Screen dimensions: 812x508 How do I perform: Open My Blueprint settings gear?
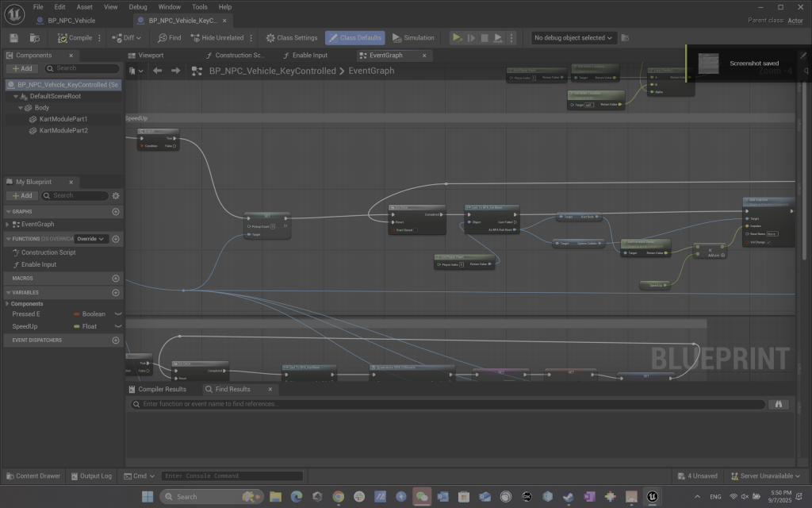click(x=116, y=195)
